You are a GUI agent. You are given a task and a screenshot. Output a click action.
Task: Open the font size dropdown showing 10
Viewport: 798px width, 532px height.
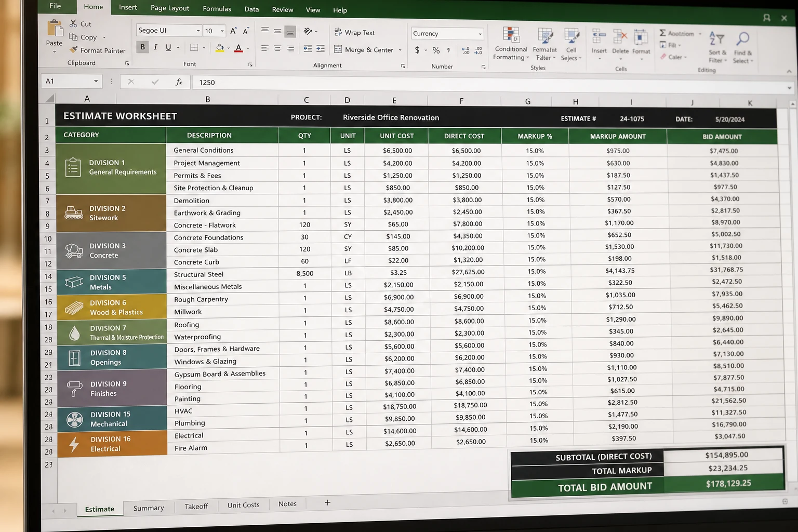[222, 31]
